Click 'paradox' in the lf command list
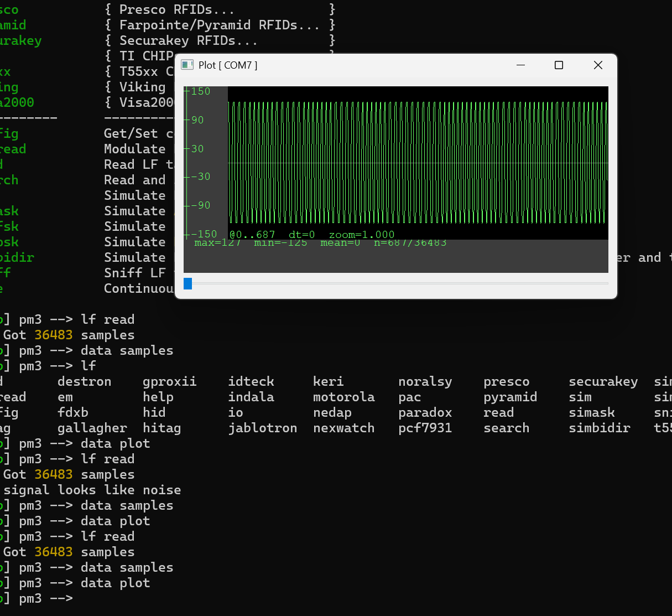The height and width of the screenshot is (616, 672). 425,413
